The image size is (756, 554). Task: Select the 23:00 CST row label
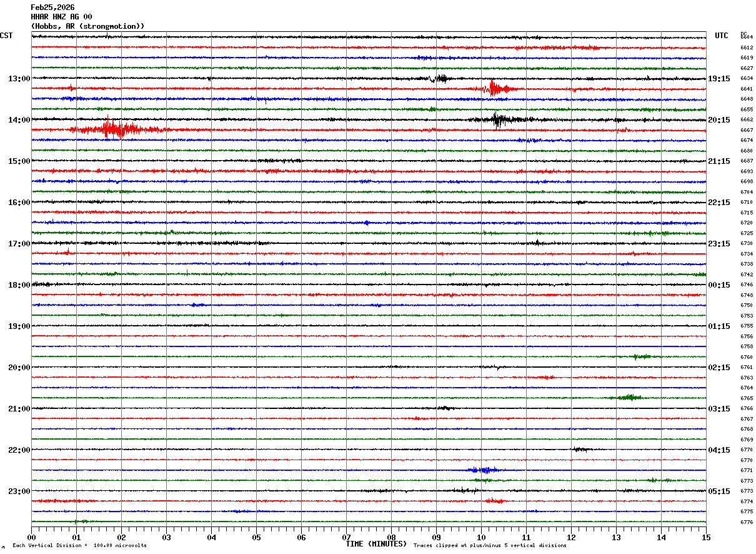point(19,491)
